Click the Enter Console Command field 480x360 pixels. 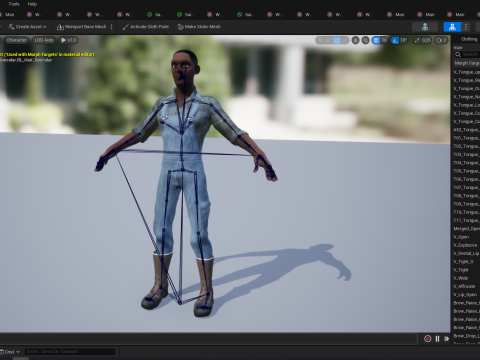70,352
